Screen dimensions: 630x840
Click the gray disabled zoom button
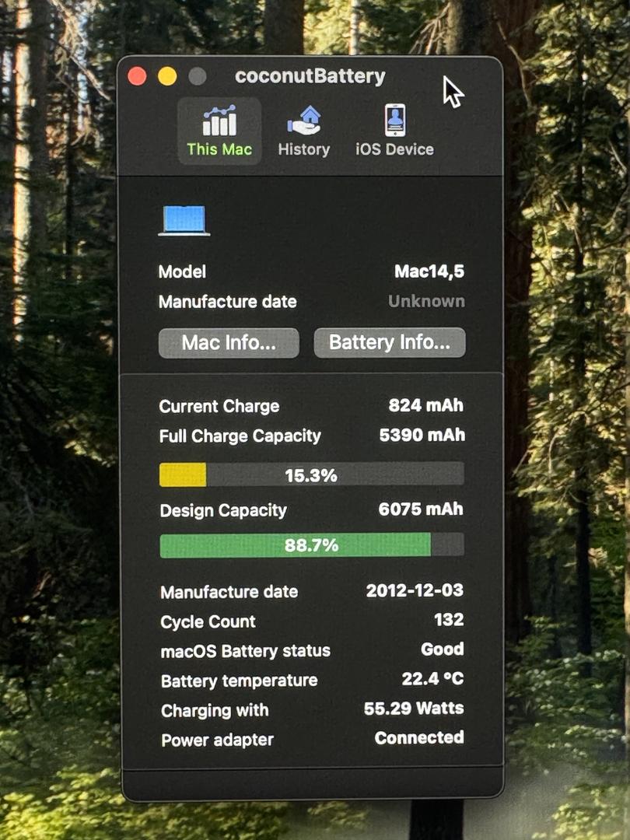[x=197, y=76]
